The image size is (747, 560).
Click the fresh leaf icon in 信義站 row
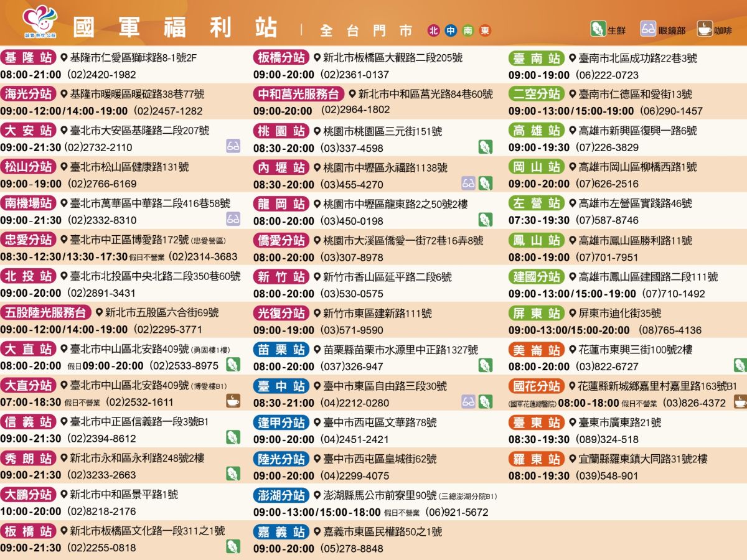pyautogui.click(x=233, y=437)
